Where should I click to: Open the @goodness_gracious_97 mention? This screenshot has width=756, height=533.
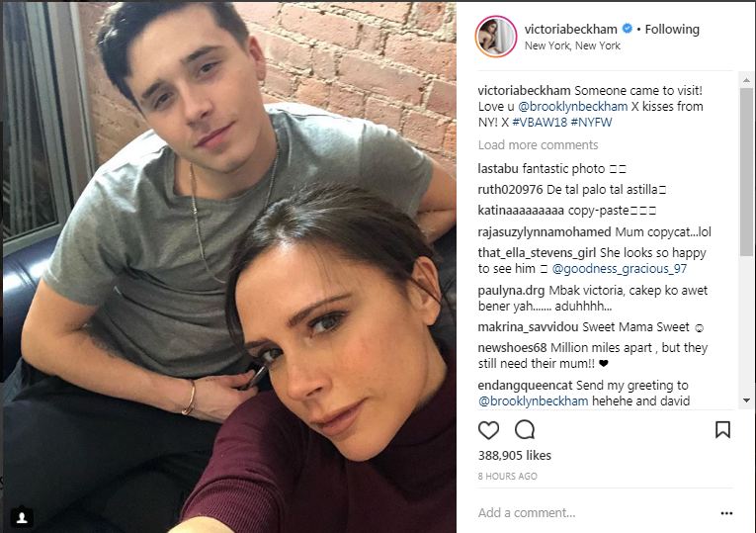(619, 269)
